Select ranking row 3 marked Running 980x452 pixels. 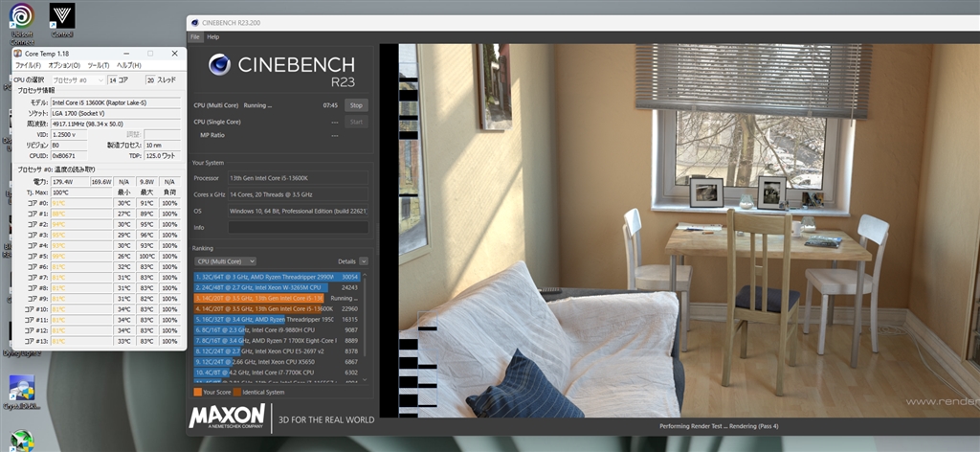tap(277, 298)
